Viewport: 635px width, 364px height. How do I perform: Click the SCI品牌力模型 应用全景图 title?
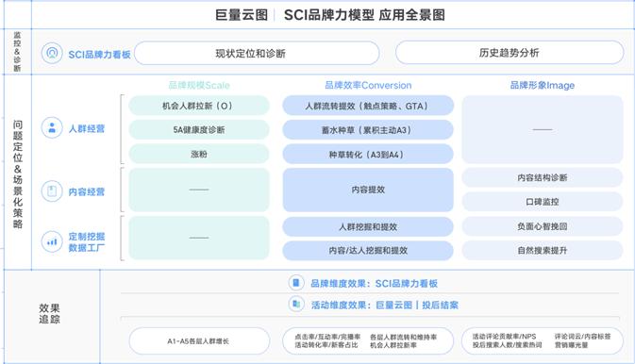tap(364, 15)
